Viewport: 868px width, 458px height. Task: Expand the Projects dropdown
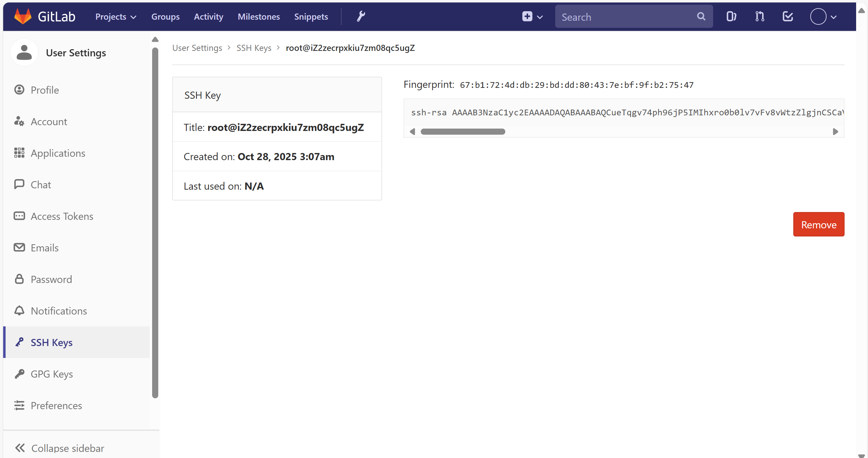pos(115,17)
